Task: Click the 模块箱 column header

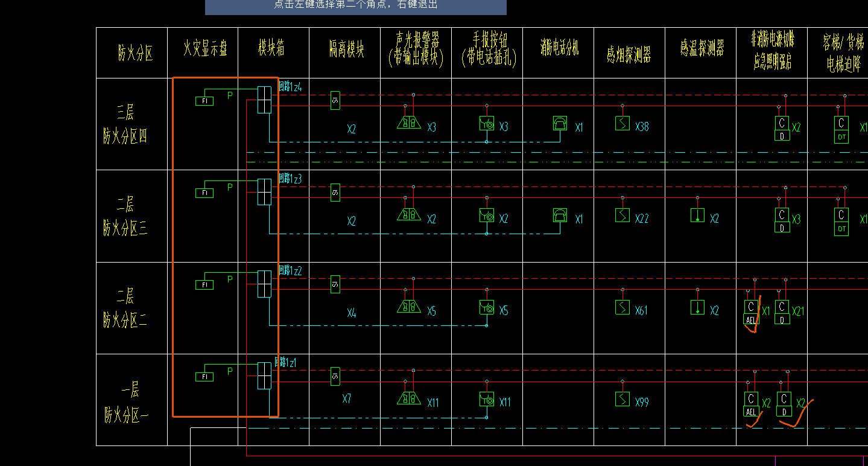Action: pos(271,49)
